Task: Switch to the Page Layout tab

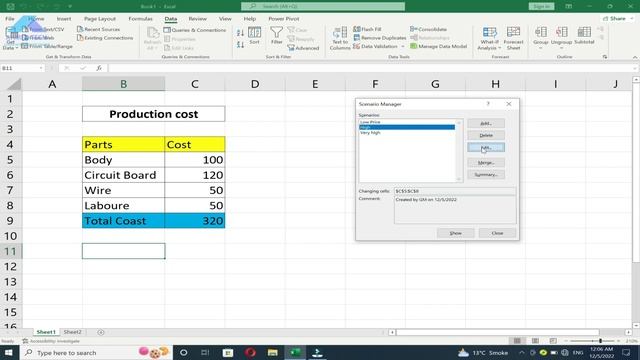Action: (x=100, y=19)
